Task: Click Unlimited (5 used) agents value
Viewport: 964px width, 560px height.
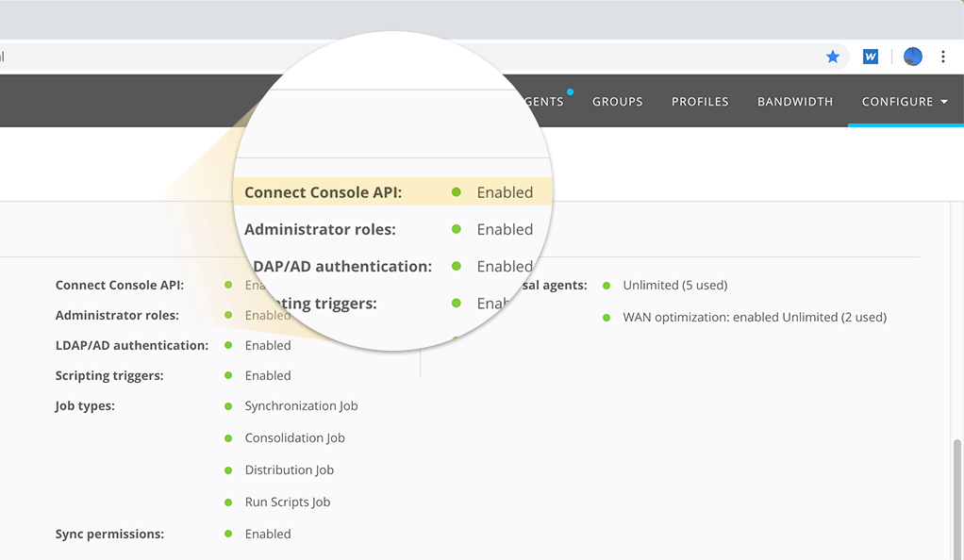Action: (674, 285)
